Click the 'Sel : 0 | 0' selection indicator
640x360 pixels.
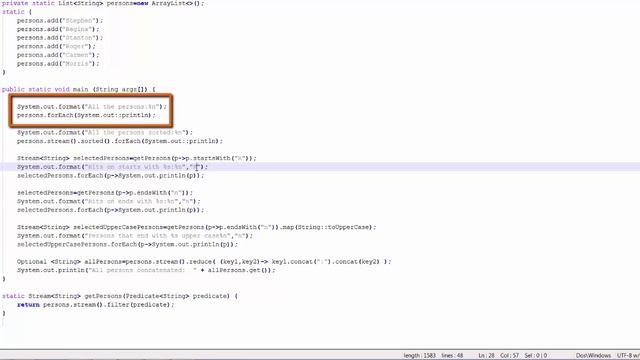point(536,356)
